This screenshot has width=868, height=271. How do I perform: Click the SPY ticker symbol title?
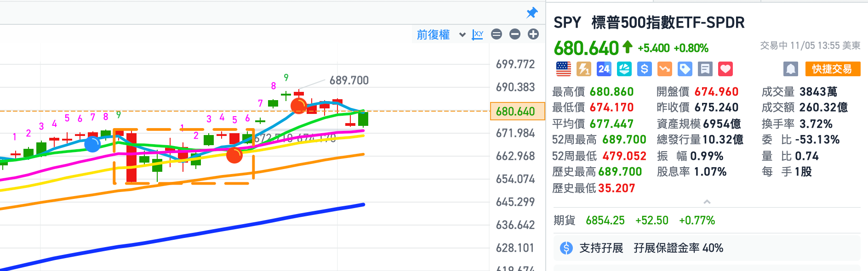click(x=567, y=23)
